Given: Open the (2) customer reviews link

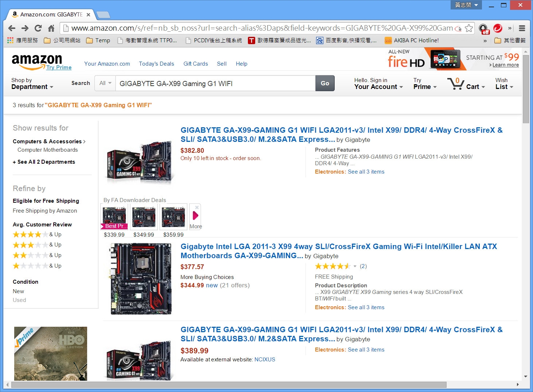Looking at the screenshot, I should (363, 266).
